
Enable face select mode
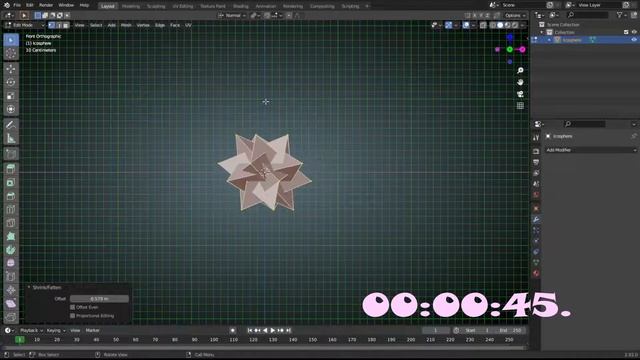click(x=66, y=25)
